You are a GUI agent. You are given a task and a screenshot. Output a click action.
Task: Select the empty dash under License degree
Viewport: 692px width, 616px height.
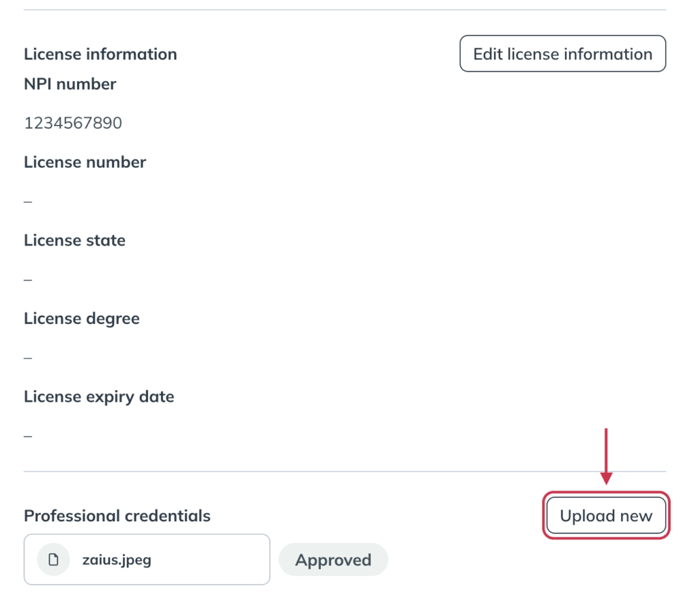tap(28, 358)
